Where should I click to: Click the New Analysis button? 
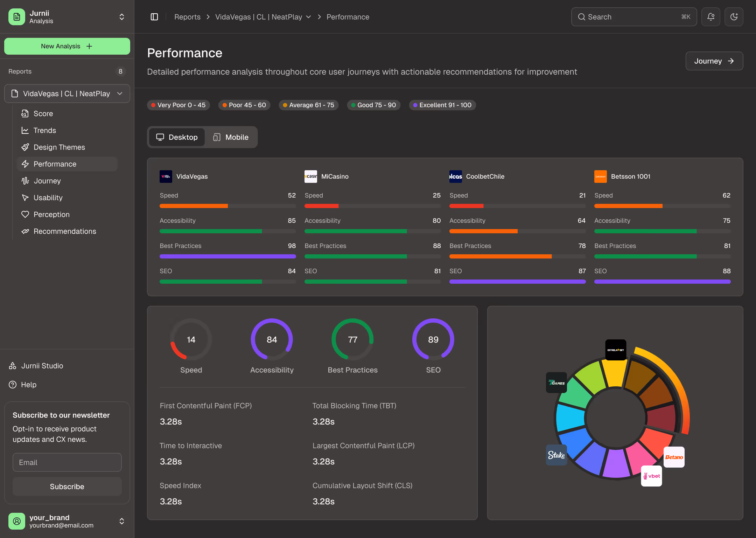click(x=67, y=46)
